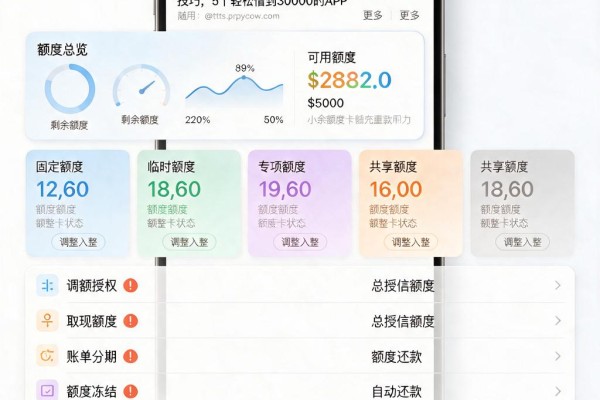Select the orange 共享额度 card title
The height and width of the screenshot is (400, 600).
click(x=393, y=167)
